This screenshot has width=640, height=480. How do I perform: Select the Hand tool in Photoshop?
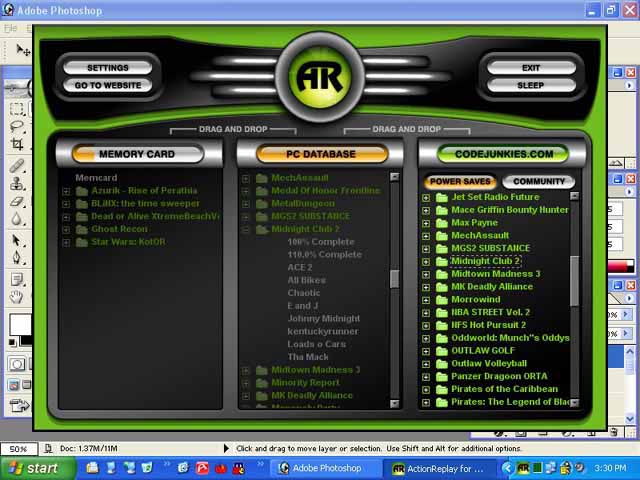[x=16, y=297]
